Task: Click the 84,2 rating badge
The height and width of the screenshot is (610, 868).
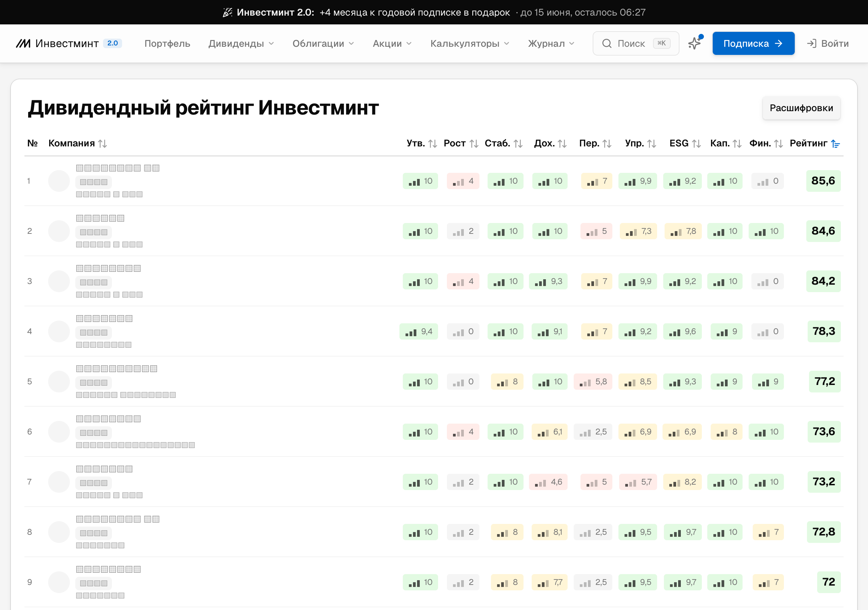Action: point(823,281)
